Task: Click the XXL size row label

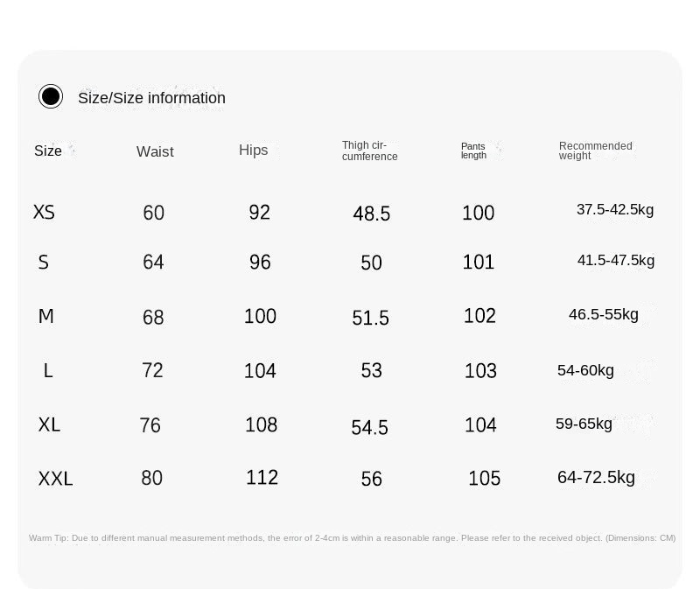Action: point(55,479)
